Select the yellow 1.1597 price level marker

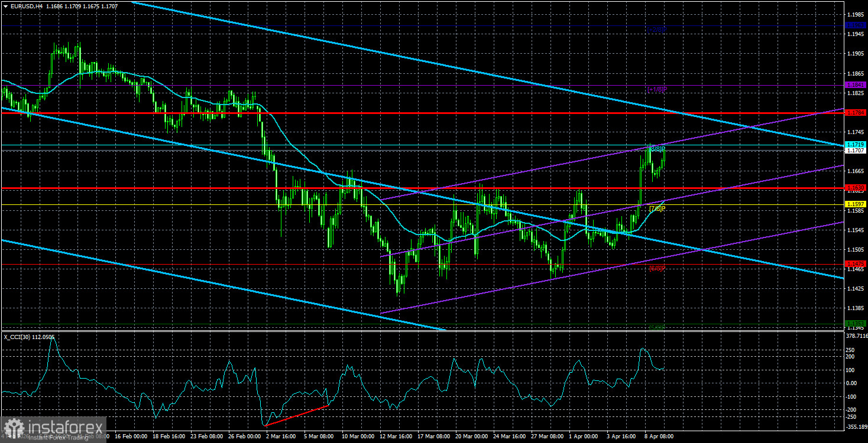857,203
